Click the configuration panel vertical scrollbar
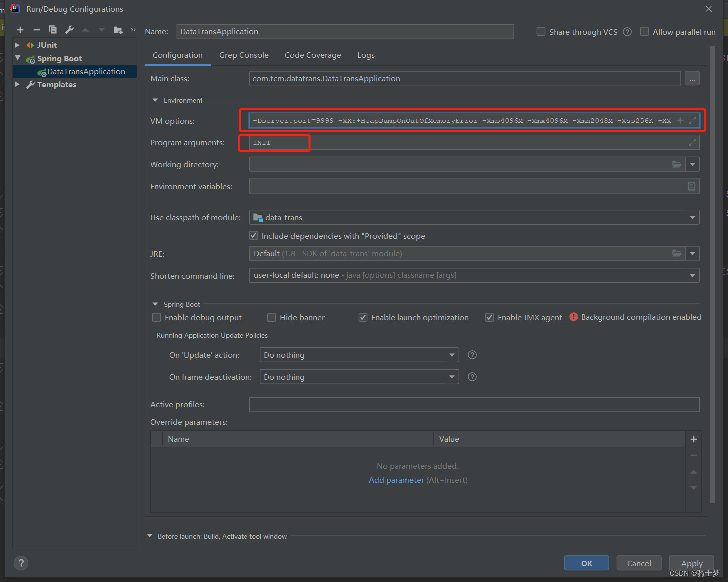Image resolution: width=728 pixels, height=582 pixels. click(x=713, y=275)
